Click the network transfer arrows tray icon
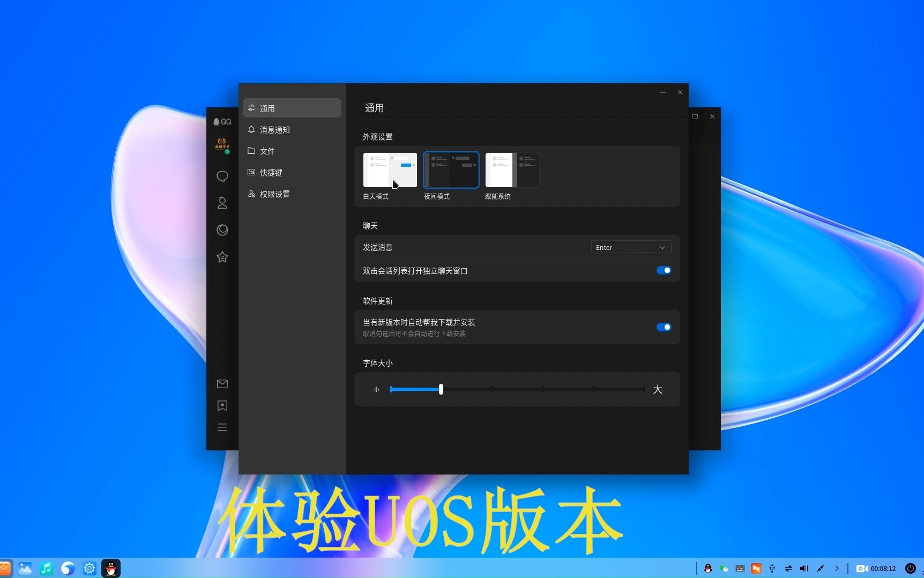This screenshot has height=578, width=924. [788, 568]
